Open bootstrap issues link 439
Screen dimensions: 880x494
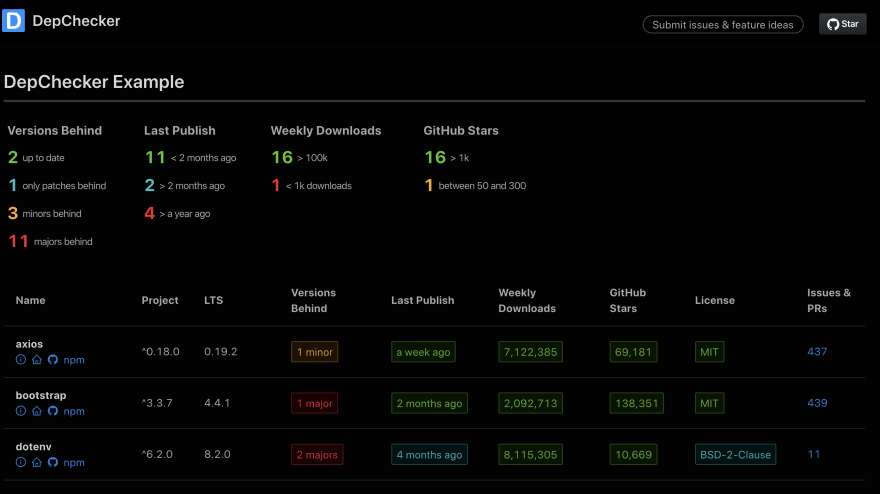[x=817, y=403]
